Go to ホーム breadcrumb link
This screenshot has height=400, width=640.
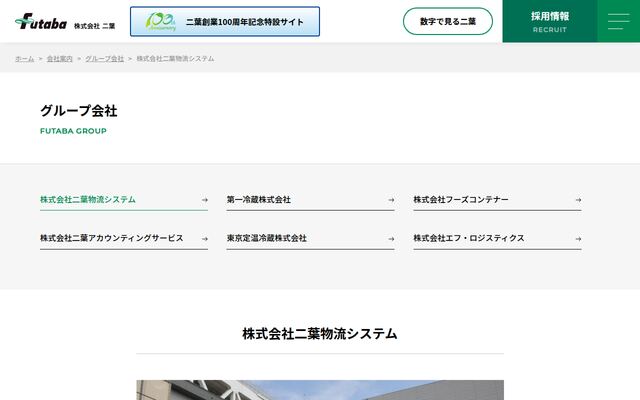(x=24, y=59)
